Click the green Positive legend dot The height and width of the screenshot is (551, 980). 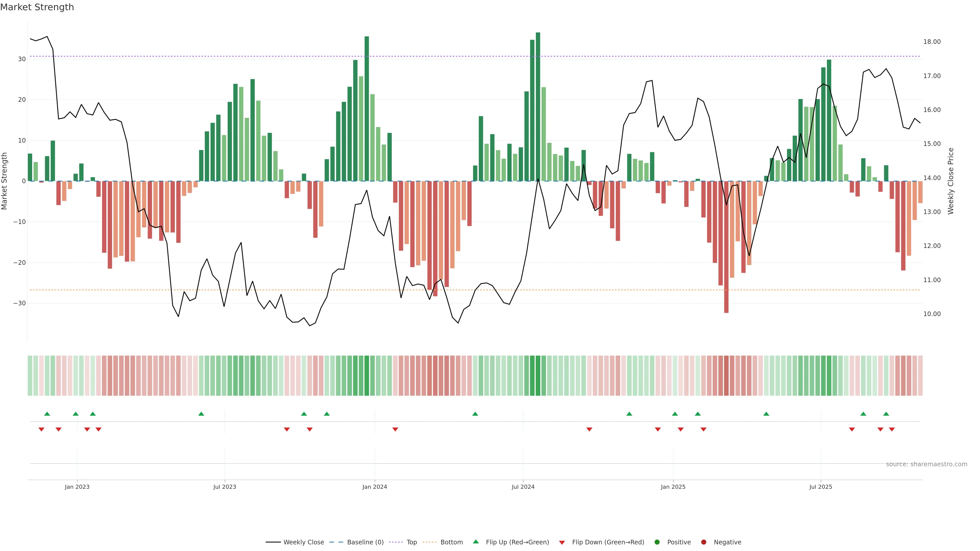[657, 542]
